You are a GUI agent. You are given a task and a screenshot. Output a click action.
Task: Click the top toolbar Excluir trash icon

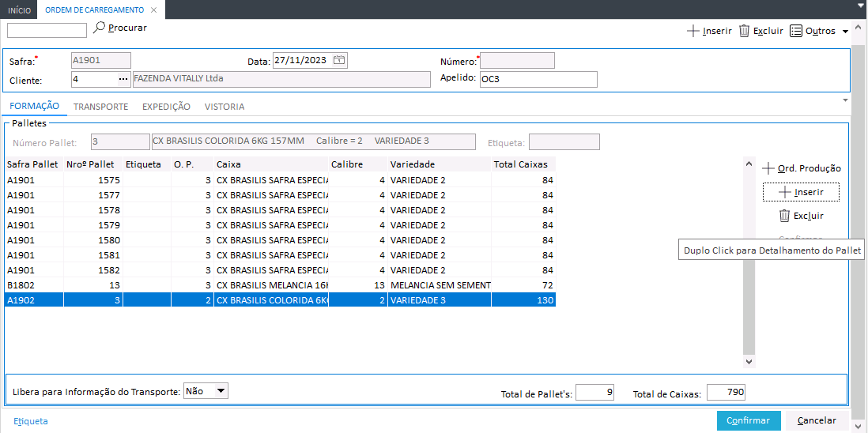745,31
